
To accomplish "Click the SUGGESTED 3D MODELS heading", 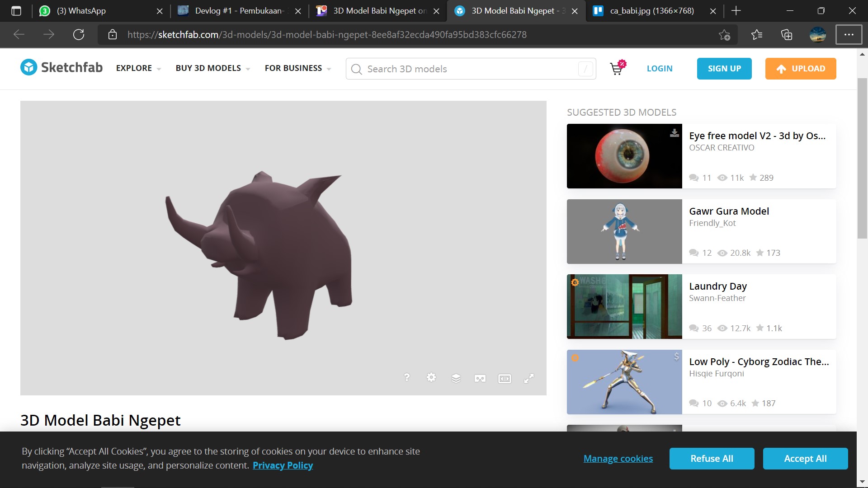I will tap(622, 113).
